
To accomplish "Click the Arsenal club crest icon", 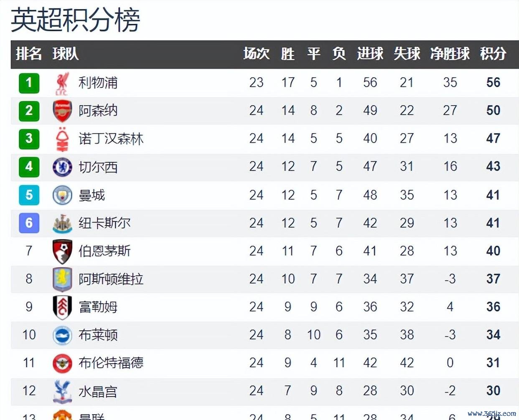I will [x=62, y=111].
